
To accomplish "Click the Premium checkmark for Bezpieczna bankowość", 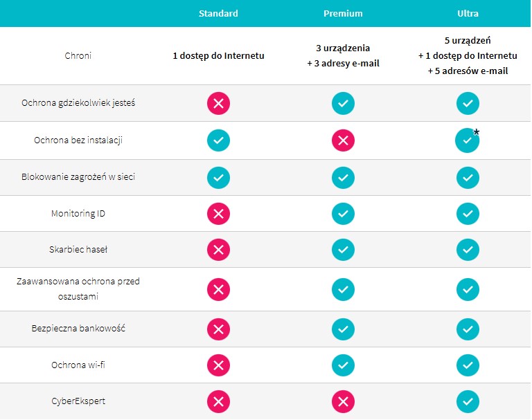I will click(343, 328).
